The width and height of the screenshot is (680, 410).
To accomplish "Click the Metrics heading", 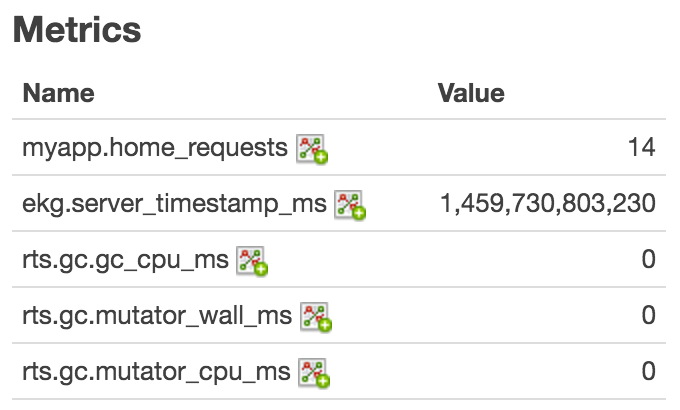I will (x=77, y=30).
